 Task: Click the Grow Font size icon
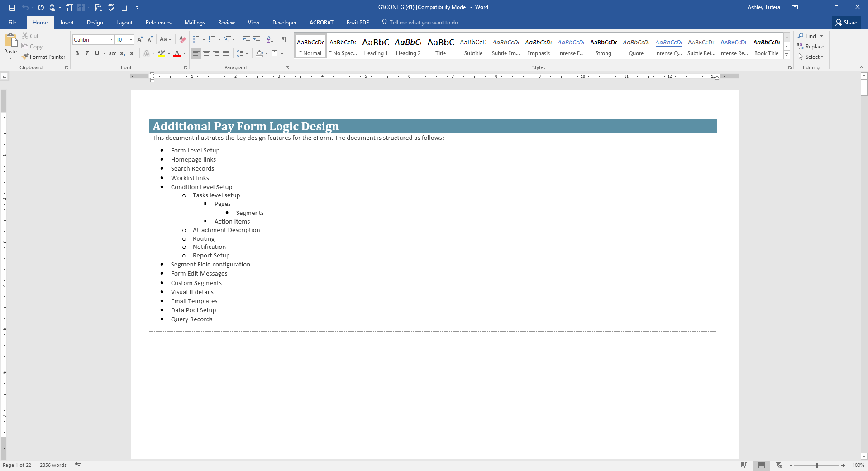(140, 40)
